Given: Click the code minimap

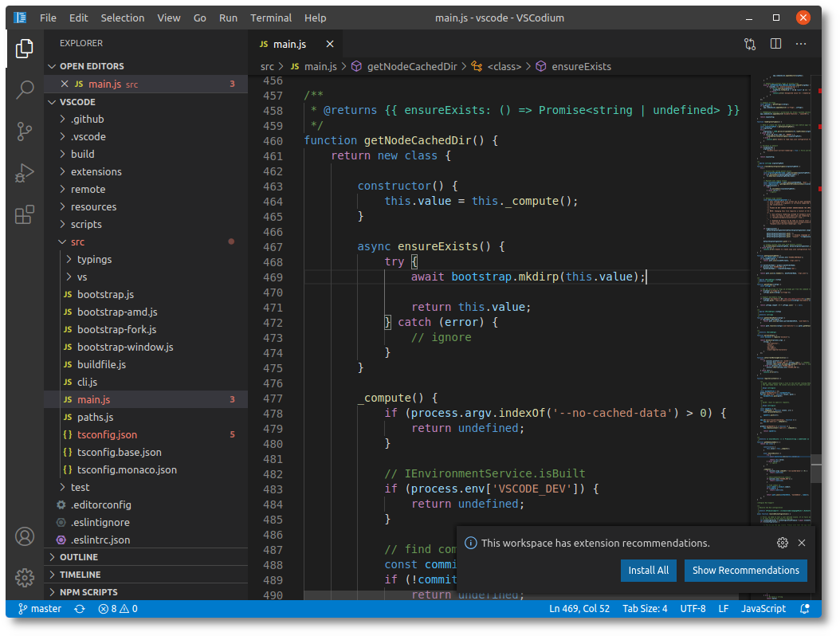Looking at the screenshot, I should [783, 300].
